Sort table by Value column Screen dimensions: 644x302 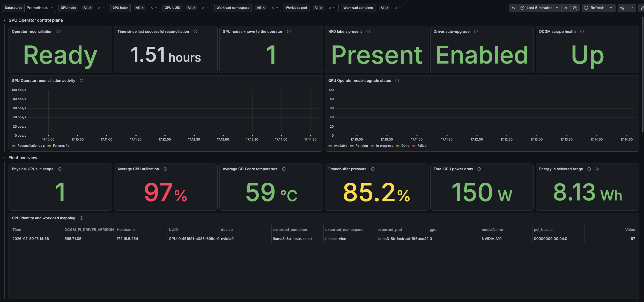point(630,230)
